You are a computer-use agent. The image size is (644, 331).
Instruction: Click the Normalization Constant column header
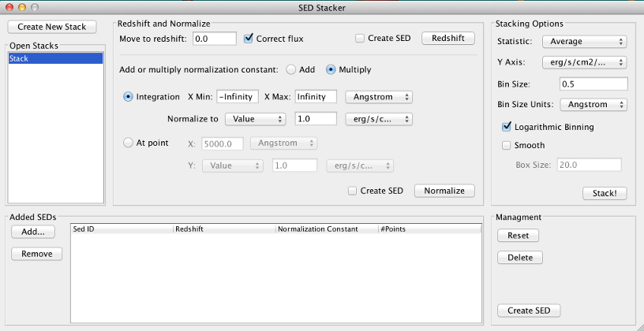(x=327, y=229)
